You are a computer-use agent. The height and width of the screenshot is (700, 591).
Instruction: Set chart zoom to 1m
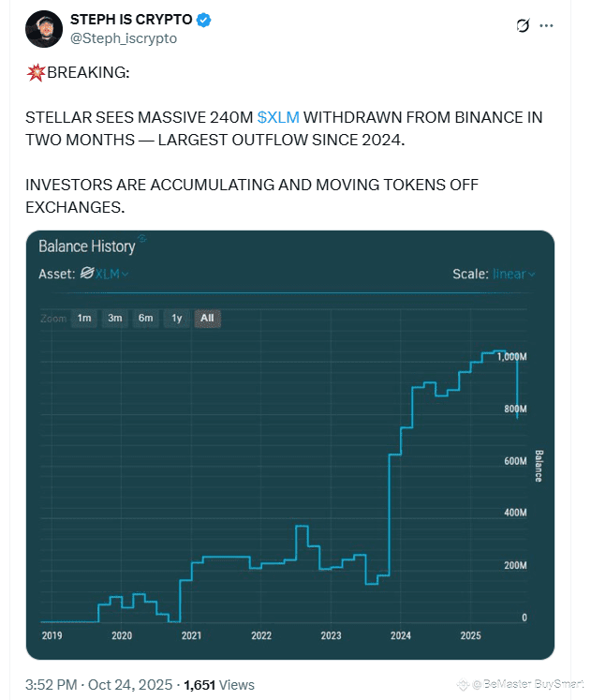coord(84,319)
